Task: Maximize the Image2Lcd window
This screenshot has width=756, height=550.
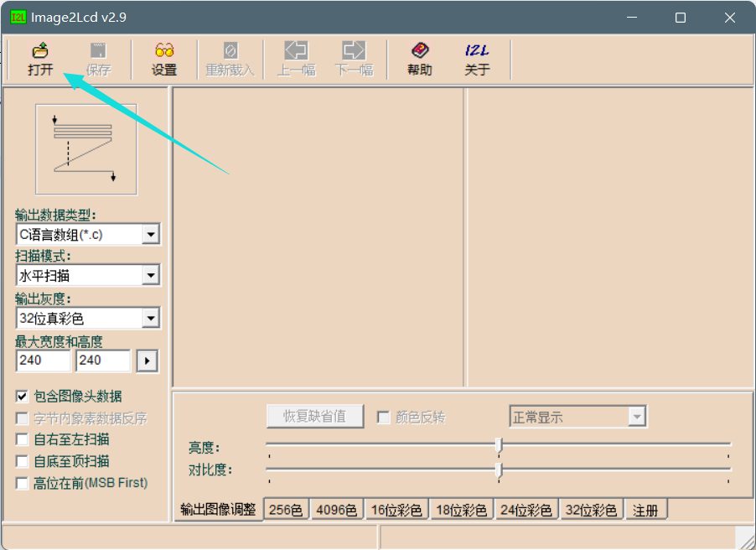Action: pyautogui.click(x=681, y=18)
